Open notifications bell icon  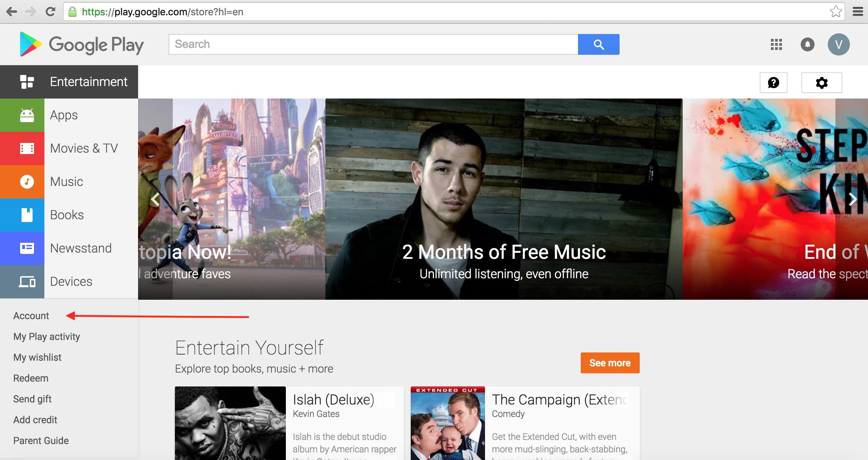click(x=807, y=44)
